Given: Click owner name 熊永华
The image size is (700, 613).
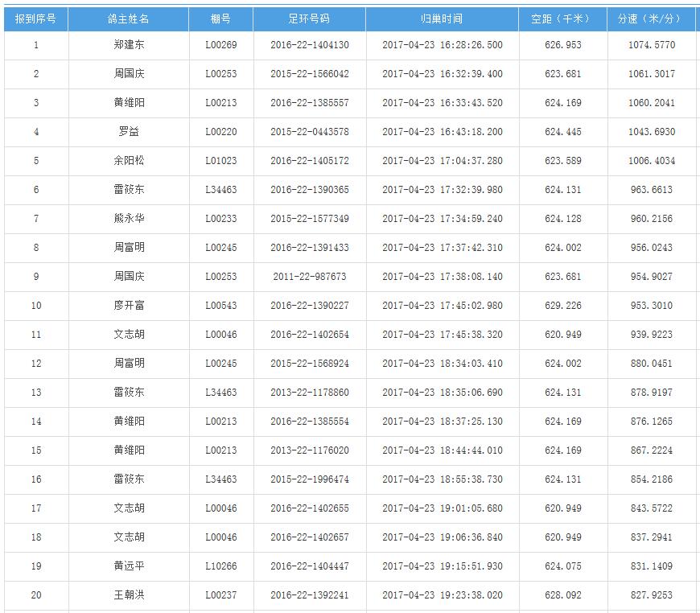Looking at the screenshot, I should [129, 219].
